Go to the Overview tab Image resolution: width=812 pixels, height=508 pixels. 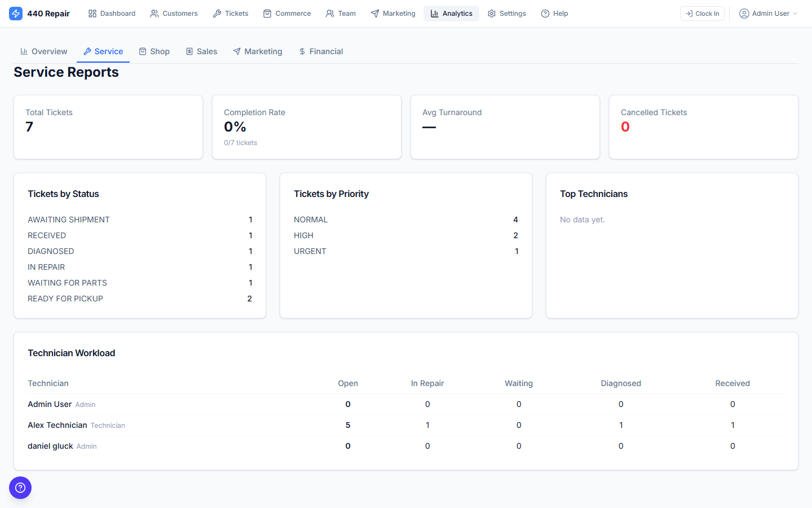click(43, 51)
